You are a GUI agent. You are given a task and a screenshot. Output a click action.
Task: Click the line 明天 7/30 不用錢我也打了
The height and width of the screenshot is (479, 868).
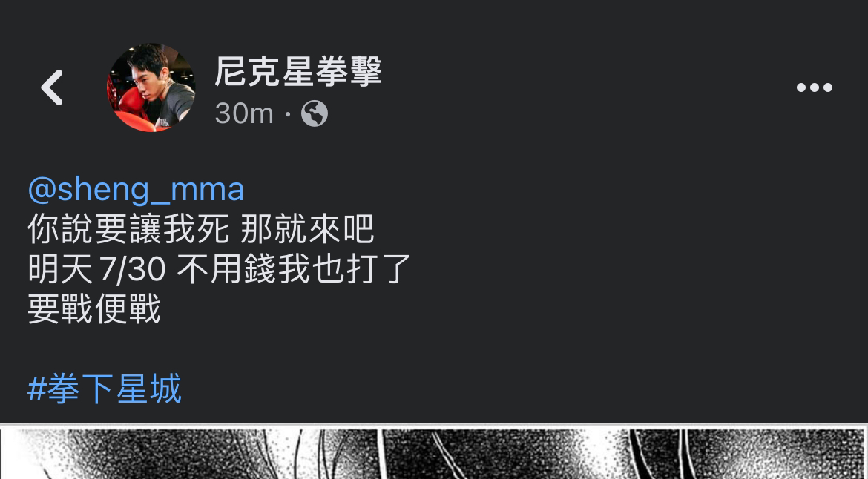[x=219, y=269]
